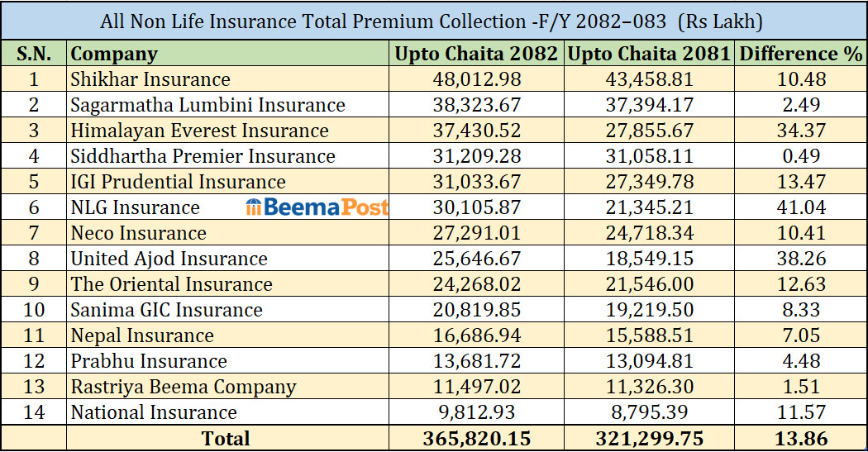Click the S.N. column header
This screenshot has height=452, width=868.
(34, 55)
